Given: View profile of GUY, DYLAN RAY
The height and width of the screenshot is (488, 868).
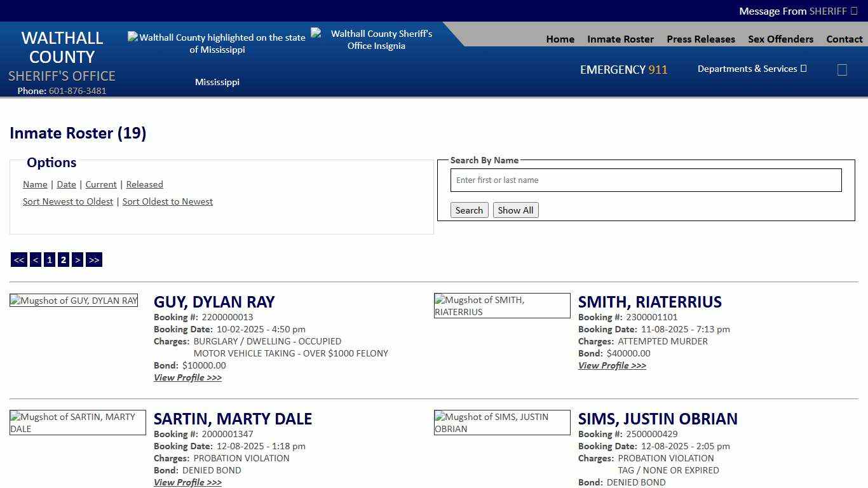Looking at the screenshot, I should (187, 377).
